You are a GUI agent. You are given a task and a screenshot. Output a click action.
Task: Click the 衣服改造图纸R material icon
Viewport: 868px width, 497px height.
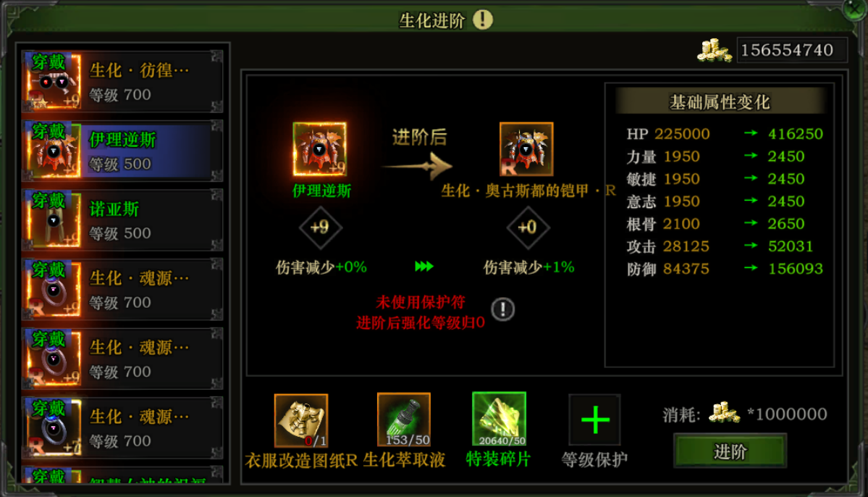(x=301, y=420)
